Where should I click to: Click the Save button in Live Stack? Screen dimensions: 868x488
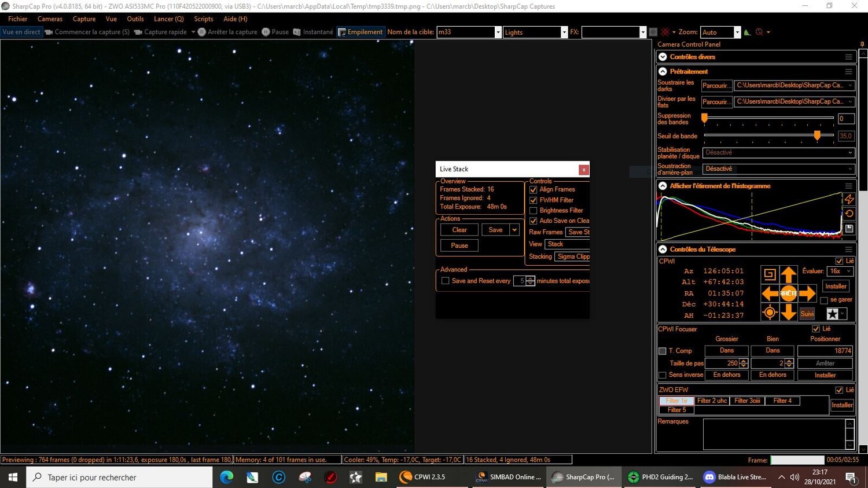point(495,230)
